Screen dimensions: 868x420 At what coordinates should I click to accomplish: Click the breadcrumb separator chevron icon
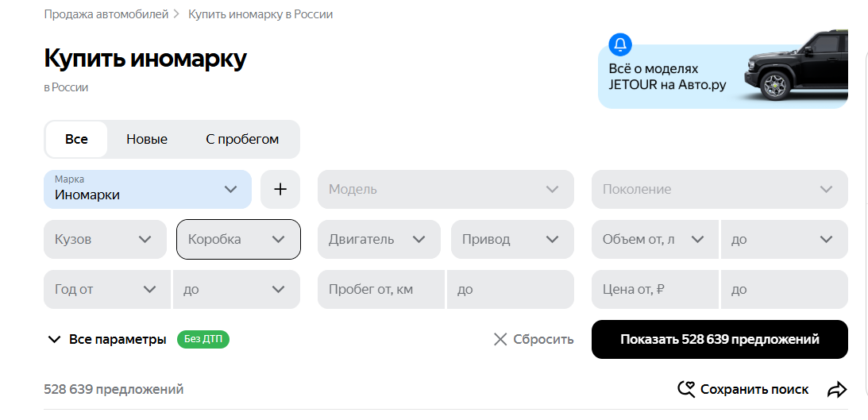[178, 14]
